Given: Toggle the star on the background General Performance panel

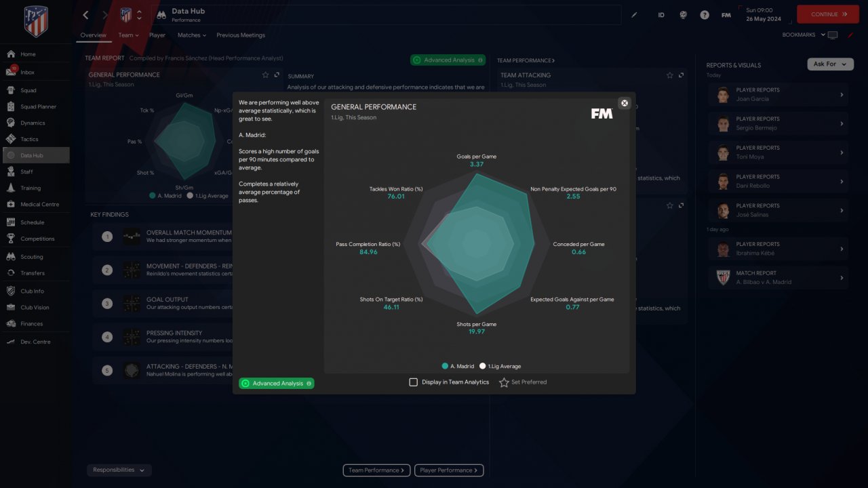Looking at the screenshot, I should tap(266, 75).
